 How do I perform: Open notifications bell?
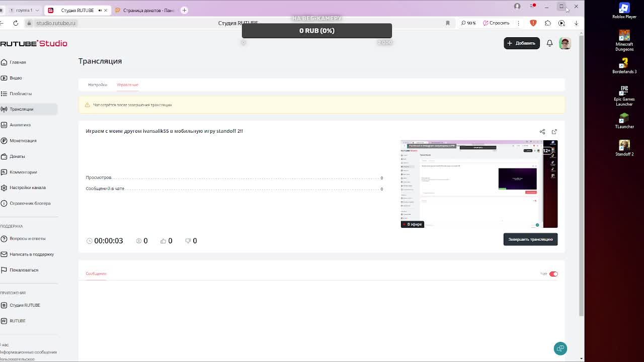click(549, 43)
